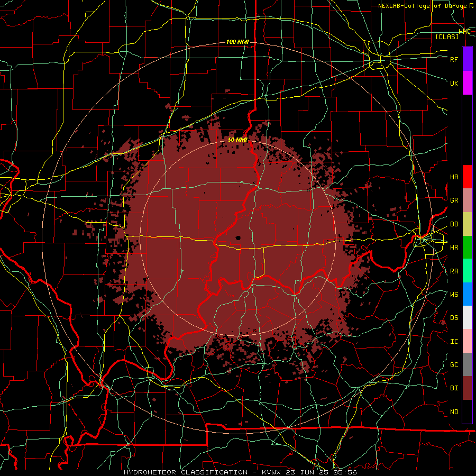
Task: Click the RA legend label
Action: click(454, 271)
